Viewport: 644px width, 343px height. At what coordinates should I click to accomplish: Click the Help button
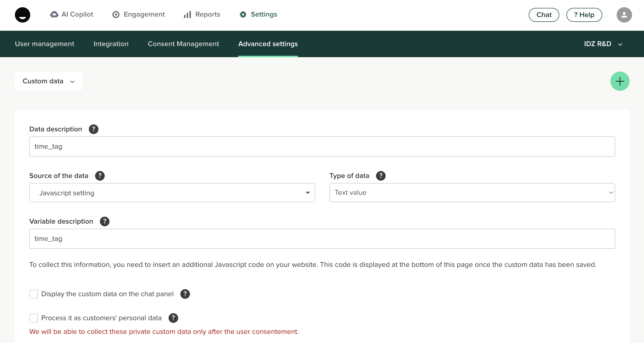point(584,15)
